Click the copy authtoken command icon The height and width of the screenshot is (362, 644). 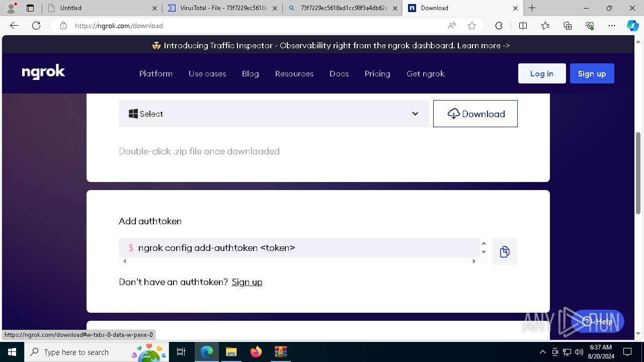pyautogui.click(x=505, y=251)
